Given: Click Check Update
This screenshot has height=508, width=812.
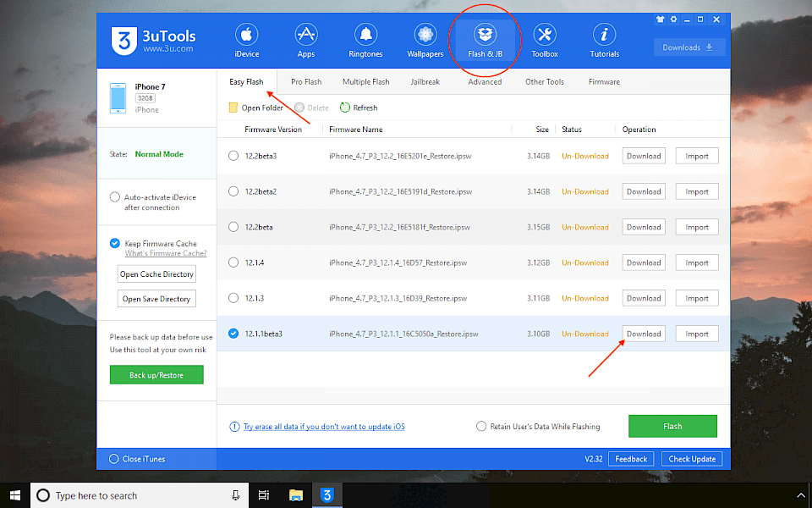Looking at the screenshot, I should pyautogui.click(x=692, y=459).
